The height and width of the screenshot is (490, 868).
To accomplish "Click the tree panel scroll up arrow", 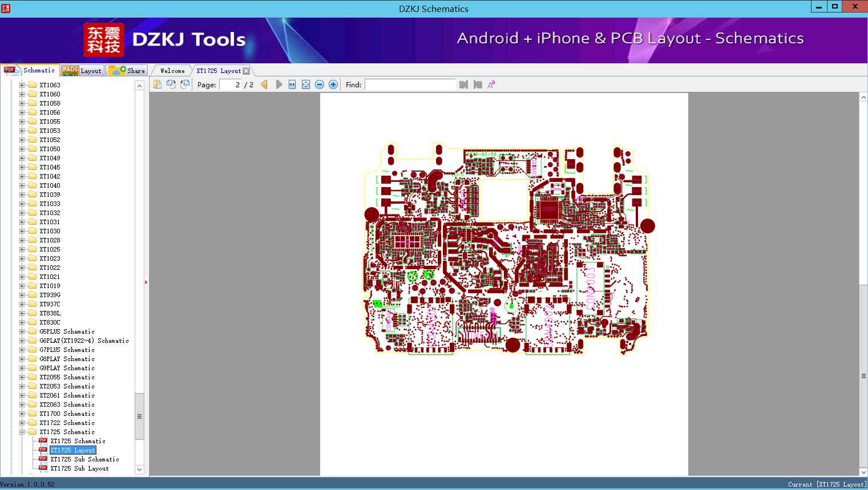I will click(139, 85).
